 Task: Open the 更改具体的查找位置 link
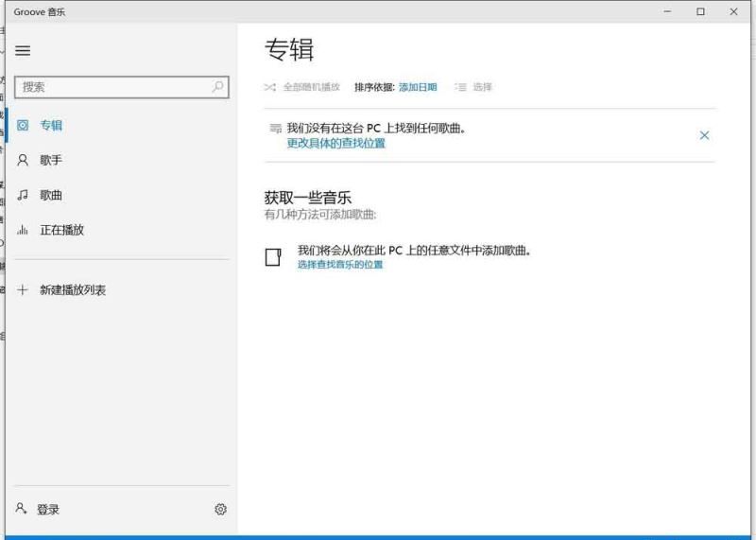tap(335, 144)
